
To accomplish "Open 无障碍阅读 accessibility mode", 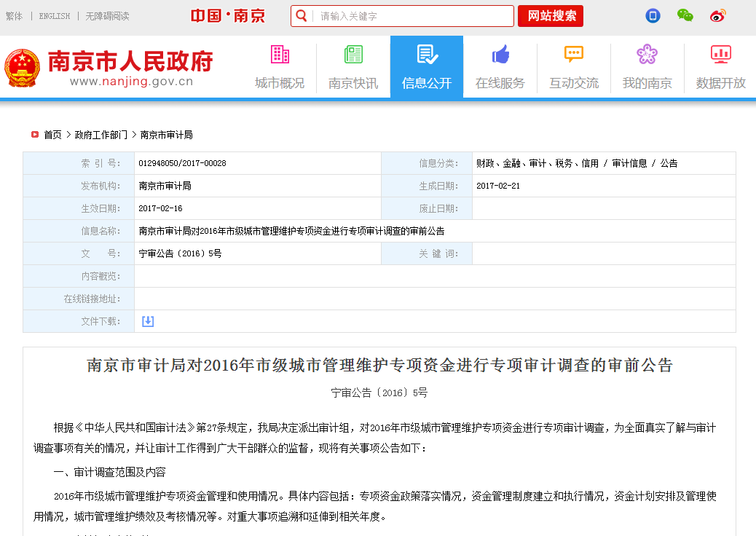I will click(x=107, y=16).
